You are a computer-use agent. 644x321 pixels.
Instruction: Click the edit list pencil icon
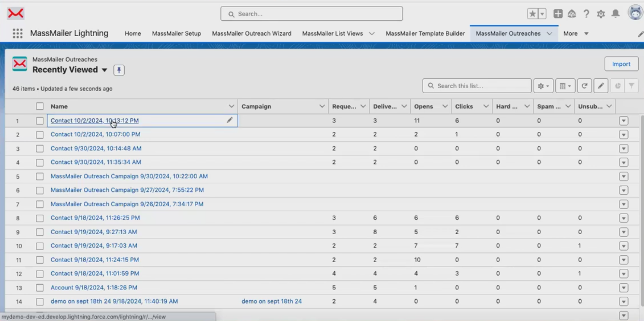601,86
